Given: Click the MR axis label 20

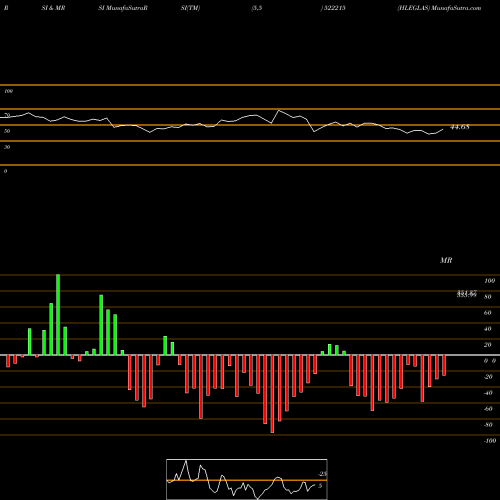Looking at the screenshot, I should pos(487,345).
